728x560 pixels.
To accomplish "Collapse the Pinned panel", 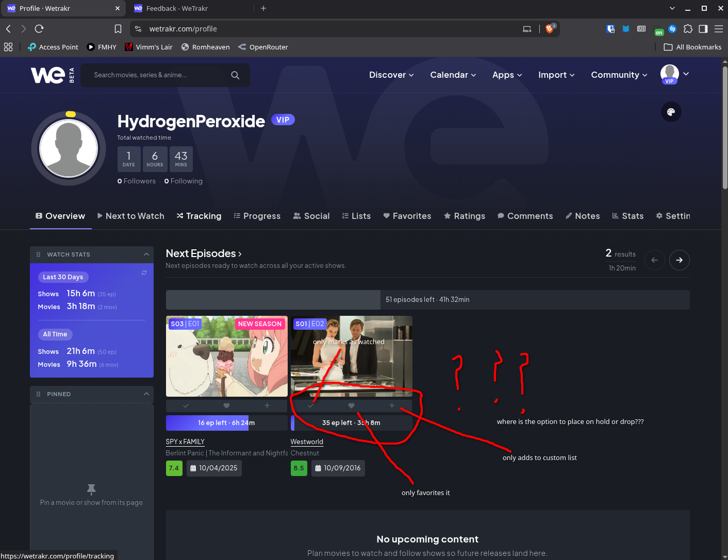I will [146, 394].
